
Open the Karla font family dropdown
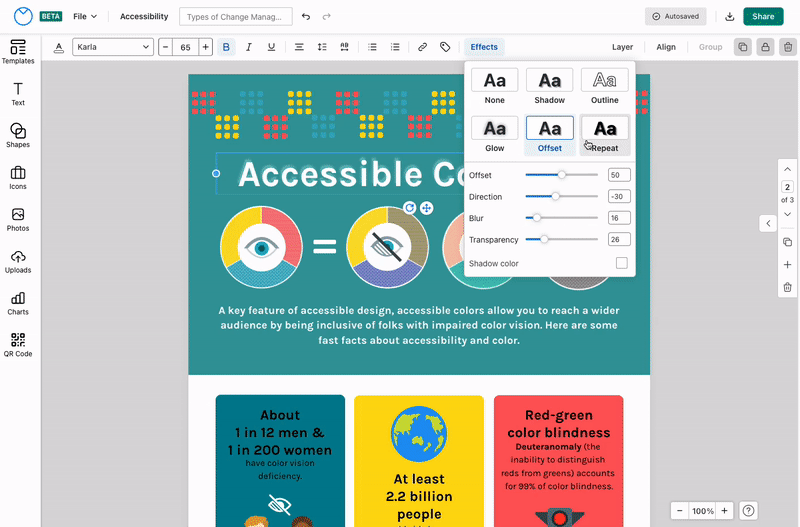tap(113, 47)
